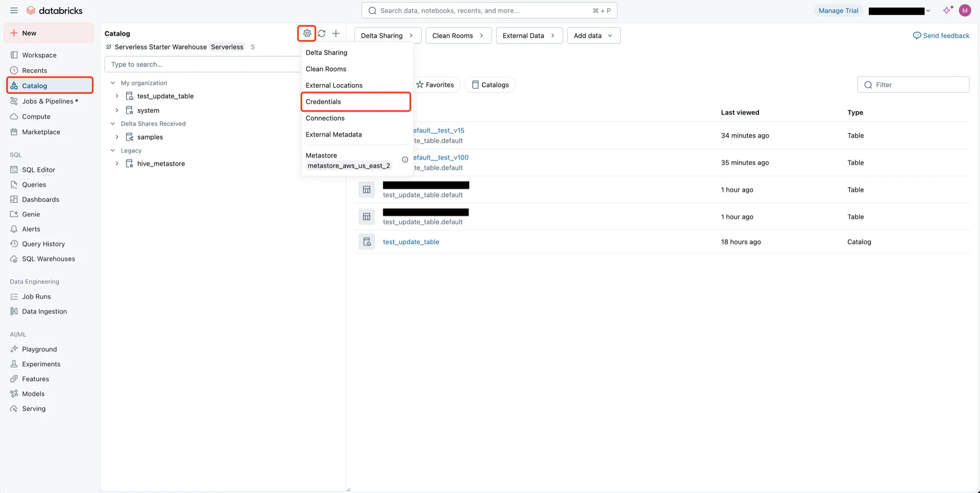Open SQL Warehouses
Image resolution: width=980 pixels, height=493 pixels.
click(49, 259)
